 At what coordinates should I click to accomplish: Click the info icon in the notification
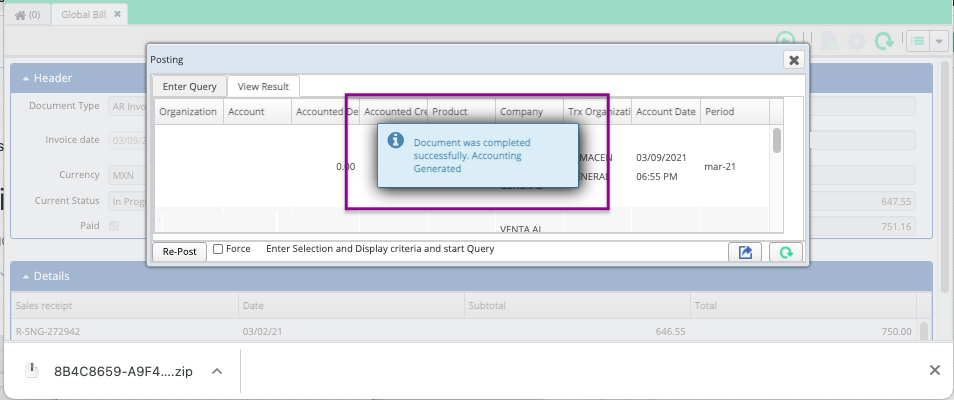[x=395, y=140]
